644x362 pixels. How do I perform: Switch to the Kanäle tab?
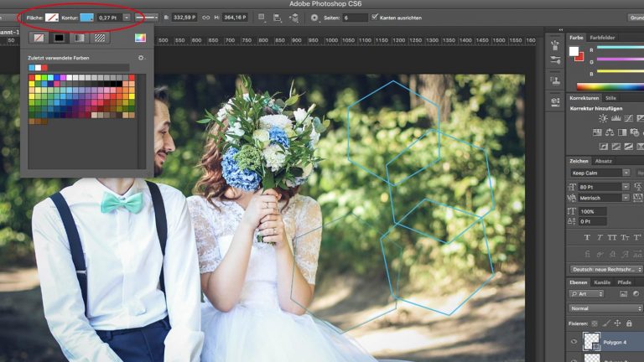601,282
